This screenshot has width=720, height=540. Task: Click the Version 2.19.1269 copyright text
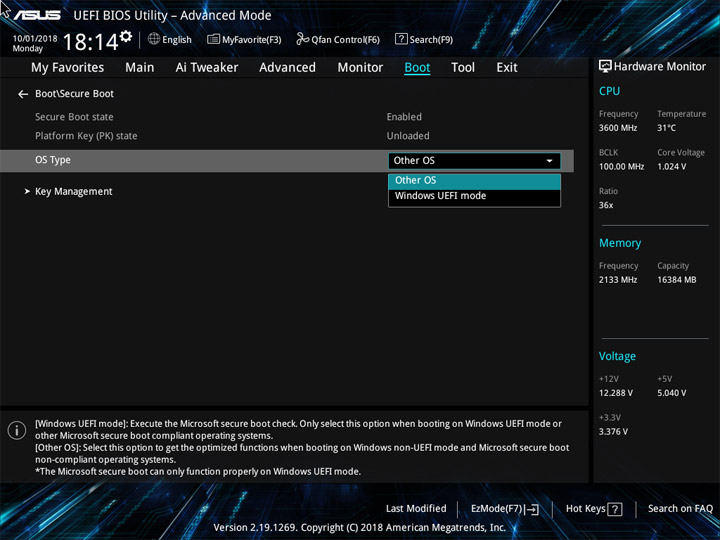(x=360, y=528)
